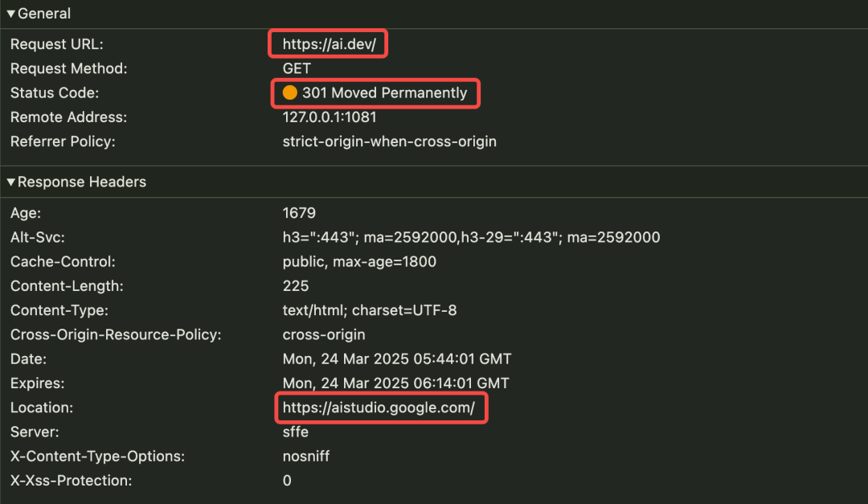Select the Server value sffe
The height and width of the screenshot is (504, 868).
(x=297, y=432)
